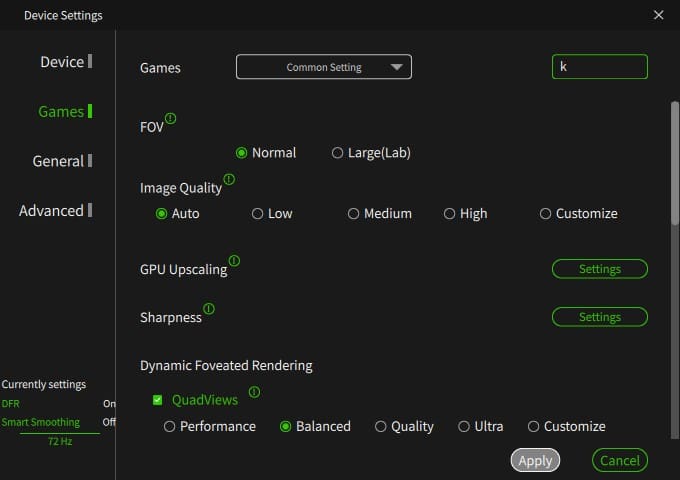Viewport: 680px width, 480px height.
Task: Set Image Quality to Medium
Action: (x=354, y=213)
